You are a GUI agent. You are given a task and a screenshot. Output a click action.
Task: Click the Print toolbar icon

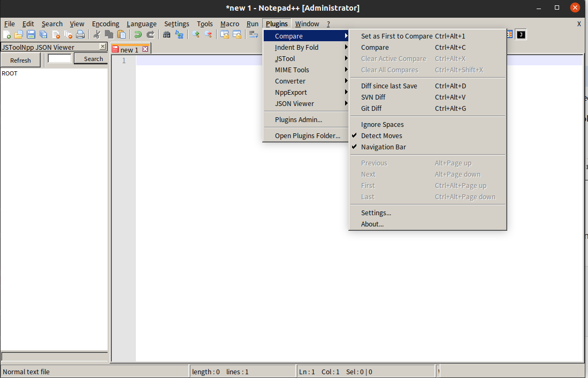(80, 35)
